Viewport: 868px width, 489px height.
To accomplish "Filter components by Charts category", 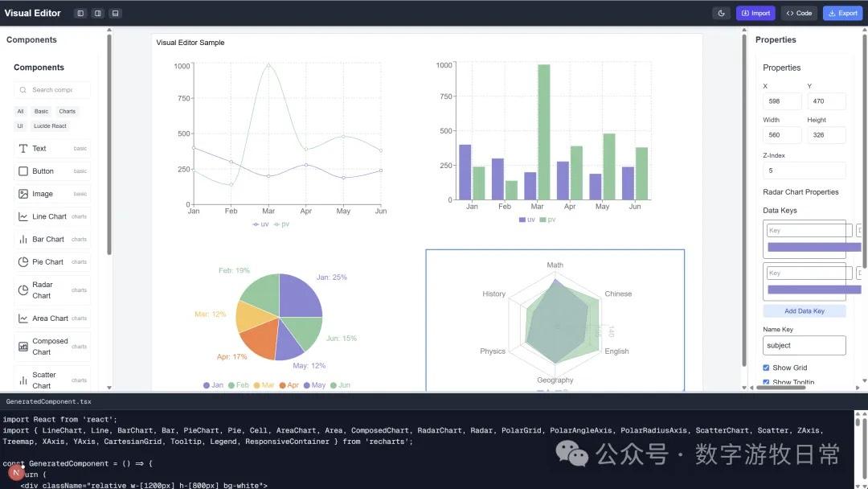I will click(x=68, y=112).
